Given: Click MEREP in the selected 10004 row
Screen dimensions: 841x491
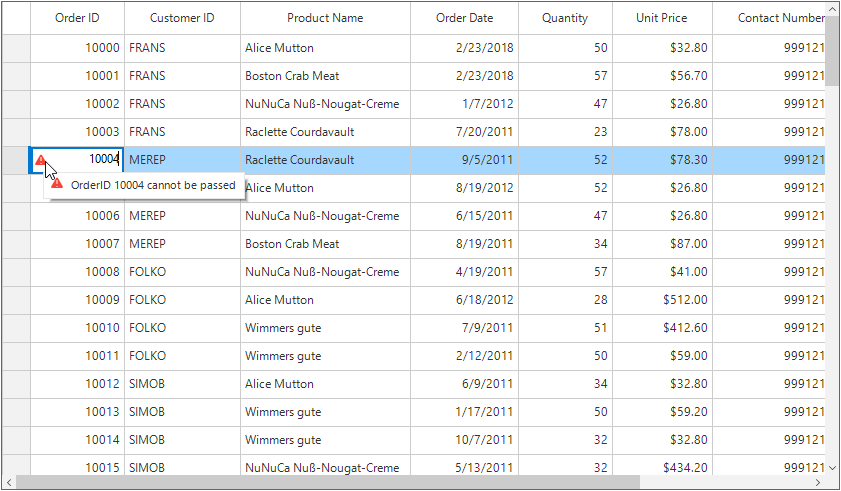Looking at the screenshot, I should (x=147, y=160).
